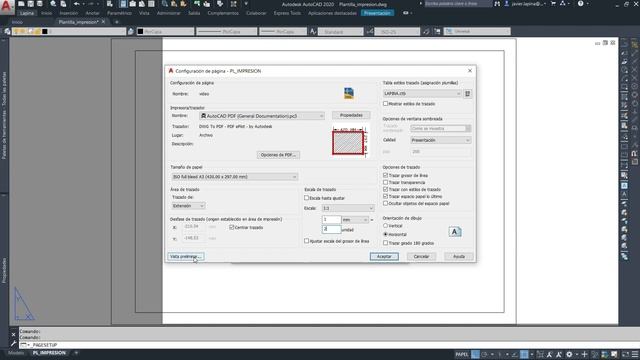The width and height of the screenshot is (640, 360).
Task: Click the clean screen icon in status bar
Action: 625,354
